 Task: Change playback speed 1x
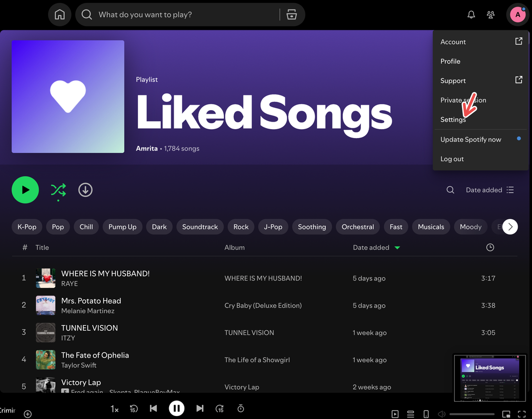click(x=114, y=409)
